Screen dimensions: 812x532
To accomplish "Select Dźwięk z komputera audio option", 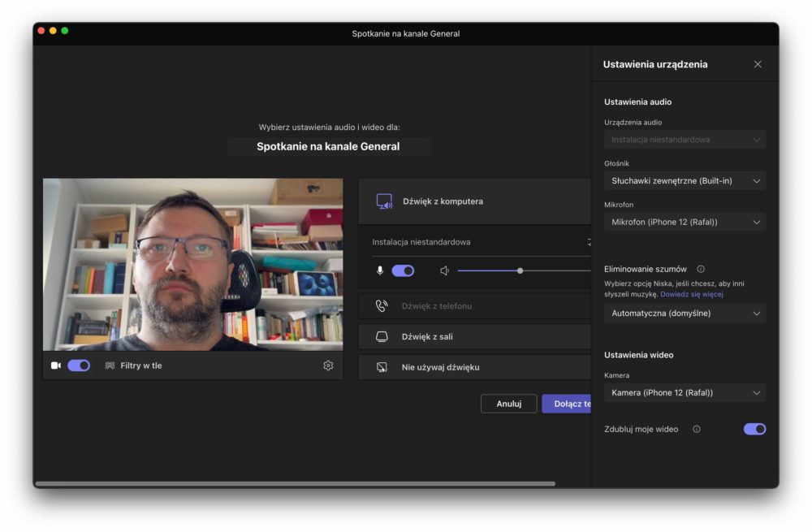I will coord(474,201).
